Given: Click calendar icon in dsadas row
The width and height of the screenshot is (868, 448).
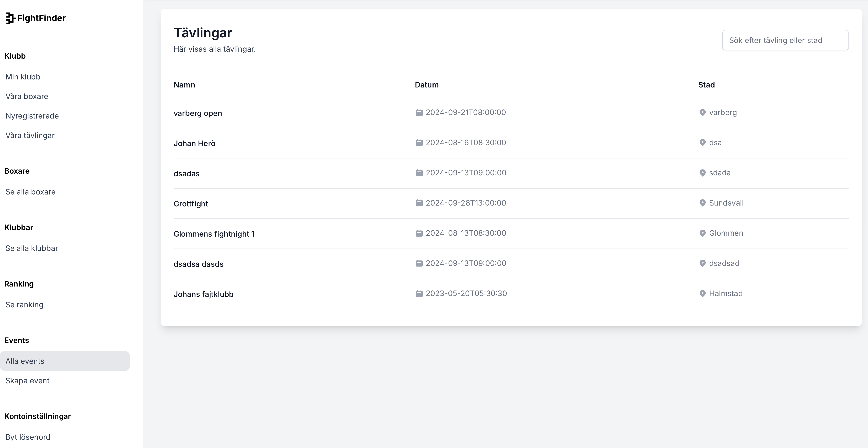Looking at the screenshot, I should coord(419,173).
